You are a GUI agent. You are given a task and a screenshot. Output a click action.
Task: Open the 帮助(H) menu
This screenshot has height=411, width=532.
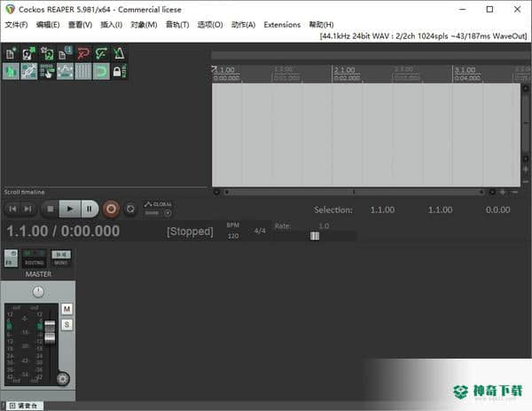point(321,25)
